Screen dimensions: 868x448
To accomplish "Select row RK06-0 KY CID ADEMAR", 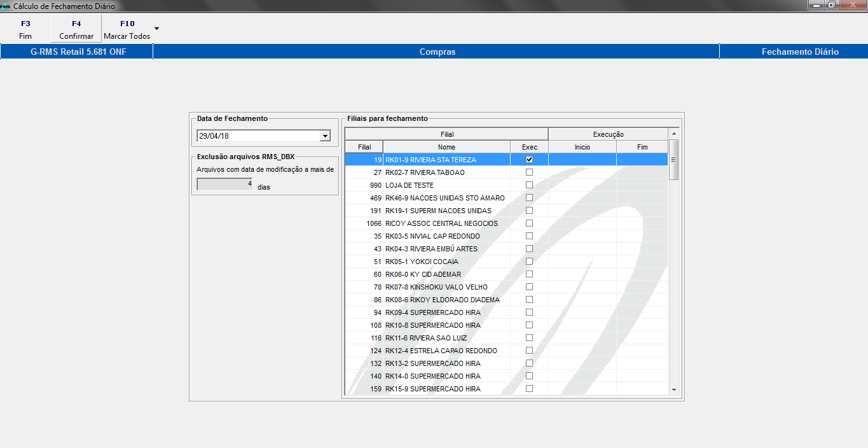I will (x=506, y=274).
